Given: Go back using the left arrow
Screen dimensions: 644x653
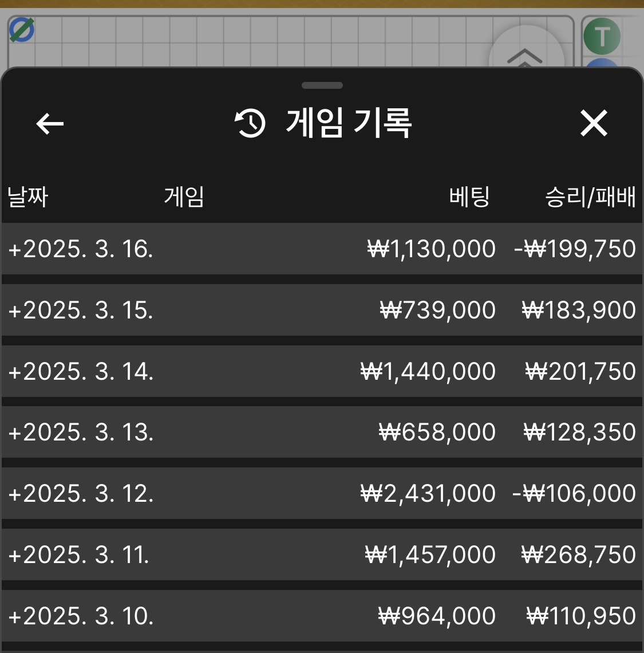Looking at the screenshot, I should pyautogui.click(x=50, y=123).
